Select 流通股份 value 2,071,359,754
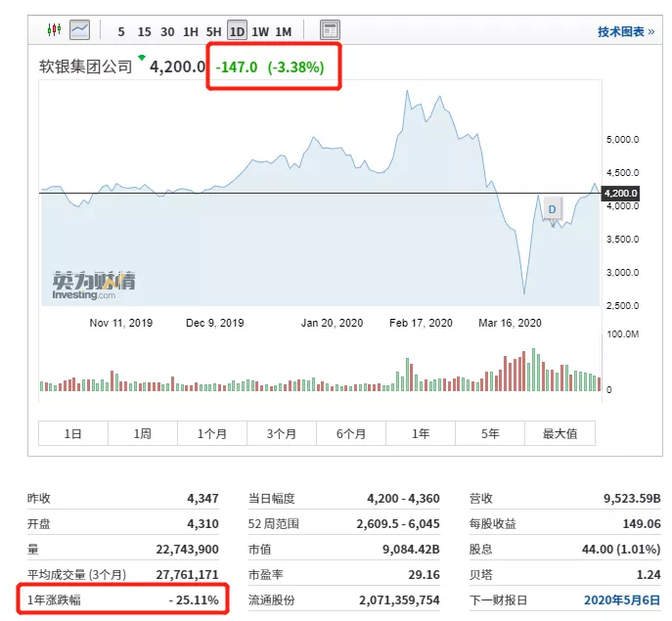Screen dimensions: 672x621 399,600
